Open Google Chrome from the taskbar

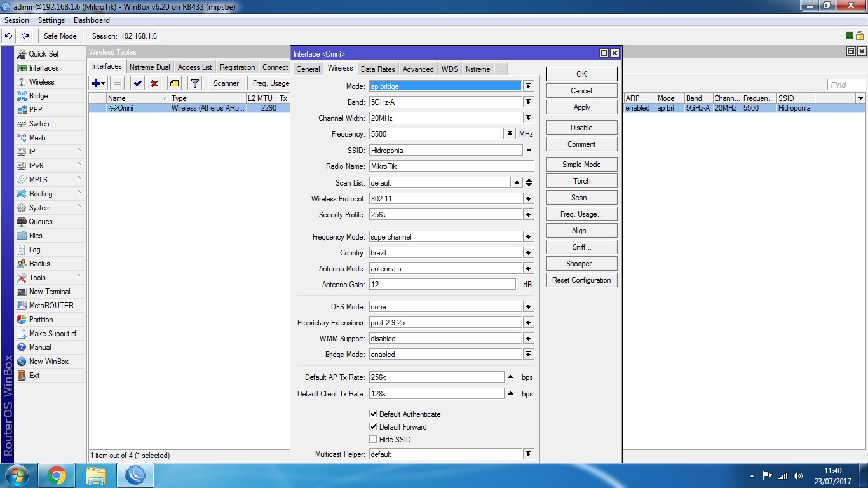click(x=56, y=475)
